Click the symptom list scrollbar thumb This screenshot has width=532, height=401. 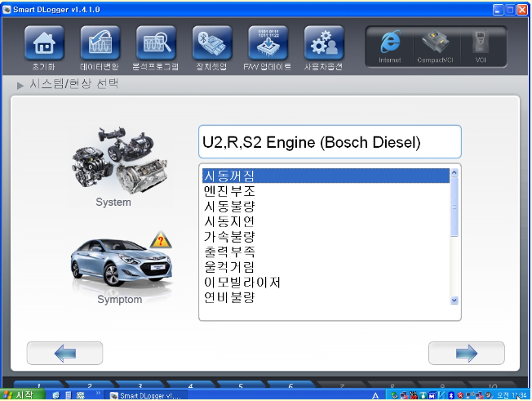[454, 207]
